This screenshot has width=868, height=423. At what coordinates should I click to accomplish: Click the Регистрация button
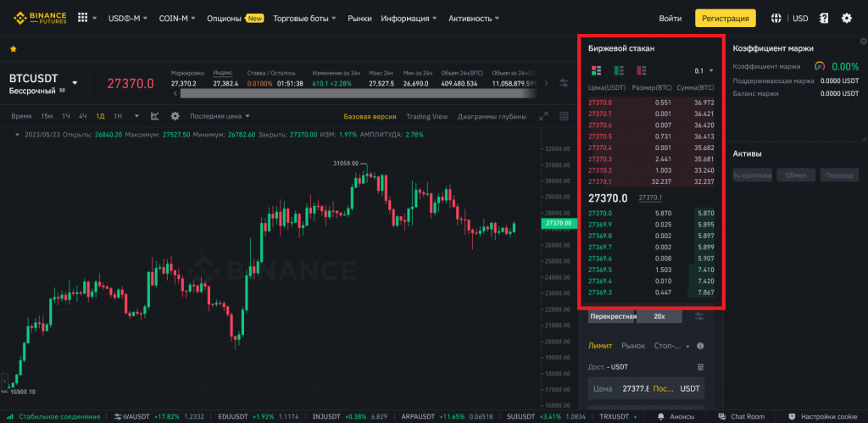tap(726, 19)
